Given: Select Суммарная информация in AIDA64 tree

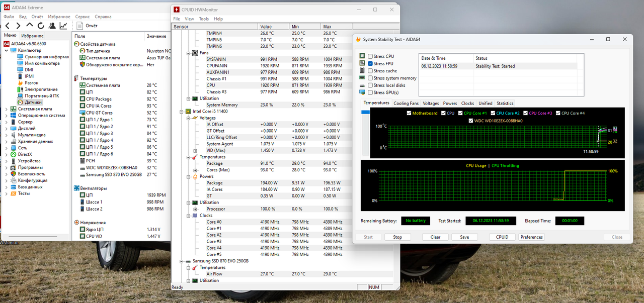Looking at the screenshot, I should click(43, 57).
